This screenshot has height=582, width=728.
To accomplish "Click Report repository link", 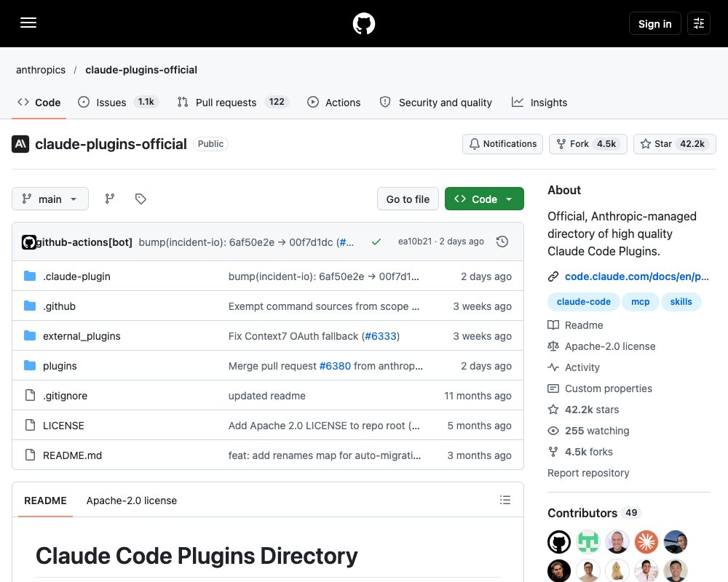I will point(588,472).
